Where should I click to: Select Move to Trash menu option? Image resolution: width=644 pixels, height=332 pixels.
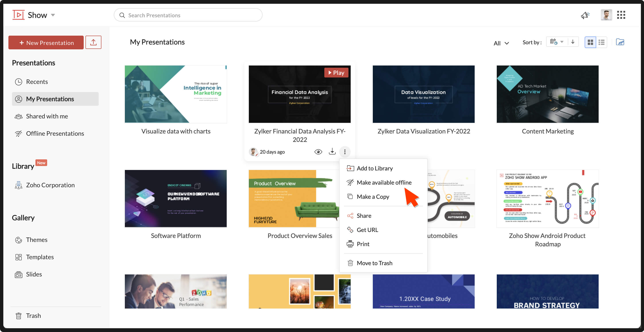(x=374, y=263)
